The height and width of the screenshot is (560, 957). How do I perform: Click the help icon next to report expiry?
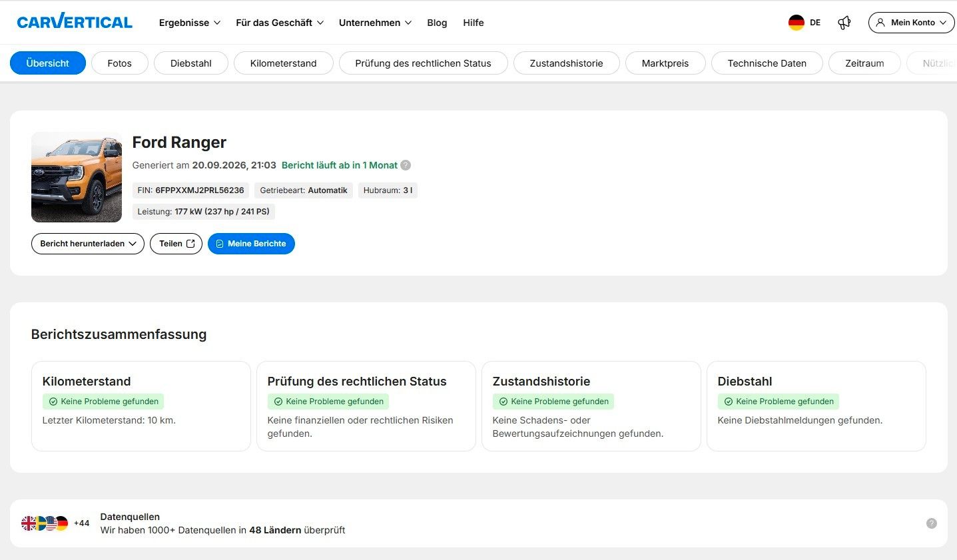coord(406,165)
